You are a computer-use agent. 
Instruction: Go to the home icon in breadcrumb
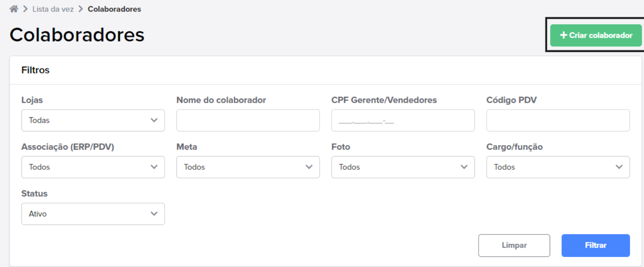point(14,9)
